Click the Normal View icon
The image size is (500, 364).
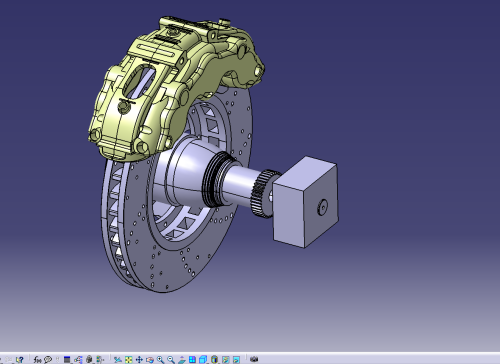coord(182,360)
